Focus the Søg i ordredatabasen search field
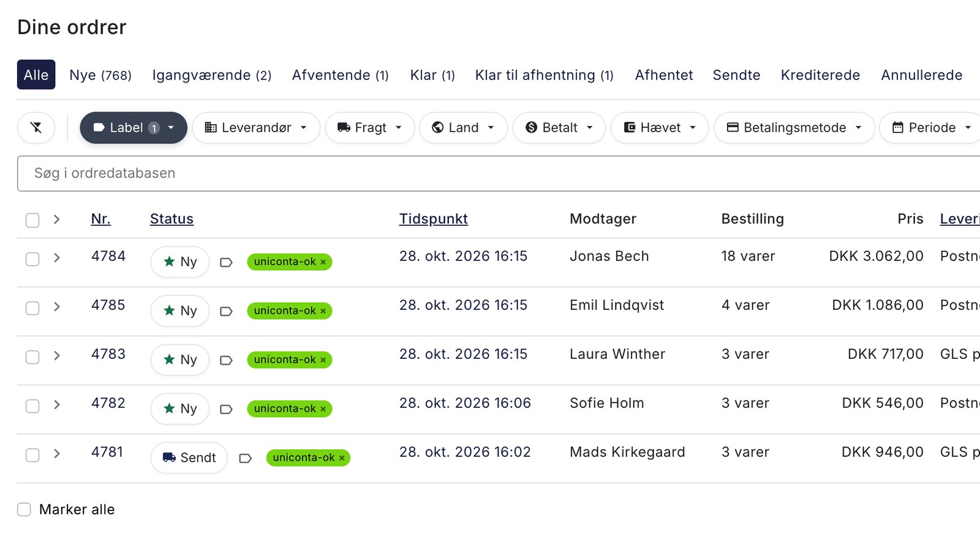Viewport: 980px width, 551px height. [x=499, y=173]
